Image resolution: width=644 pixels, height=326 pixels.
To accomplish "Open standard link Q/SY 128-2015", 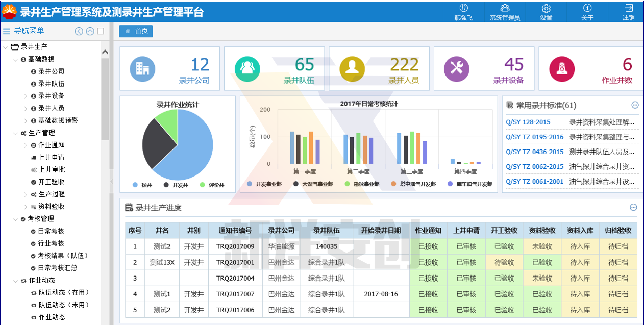I will [x=528, y=122].
